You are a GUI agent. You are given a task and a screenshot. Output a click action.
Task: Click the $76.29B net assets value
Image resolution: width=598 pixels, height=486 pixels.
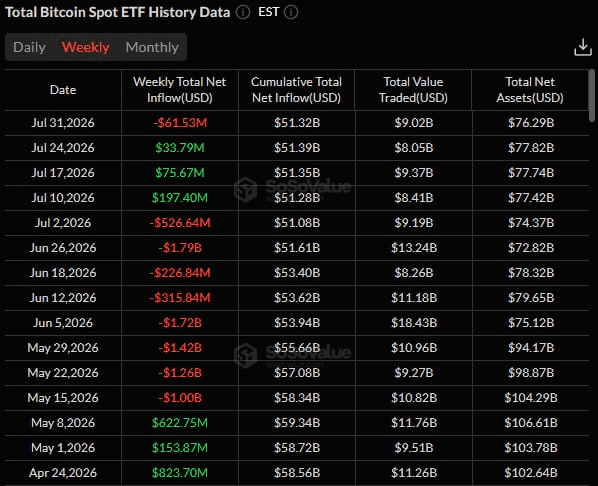531,123
